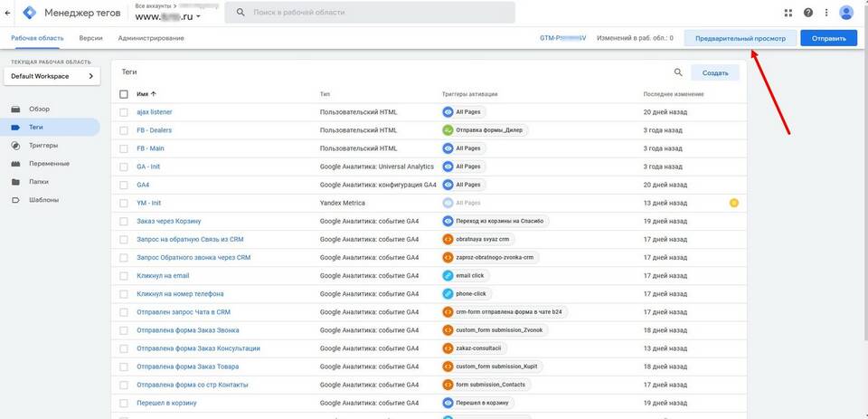Open the account container dropdown arrow
This screenshot has width=868, height=419.
point(198,17)
